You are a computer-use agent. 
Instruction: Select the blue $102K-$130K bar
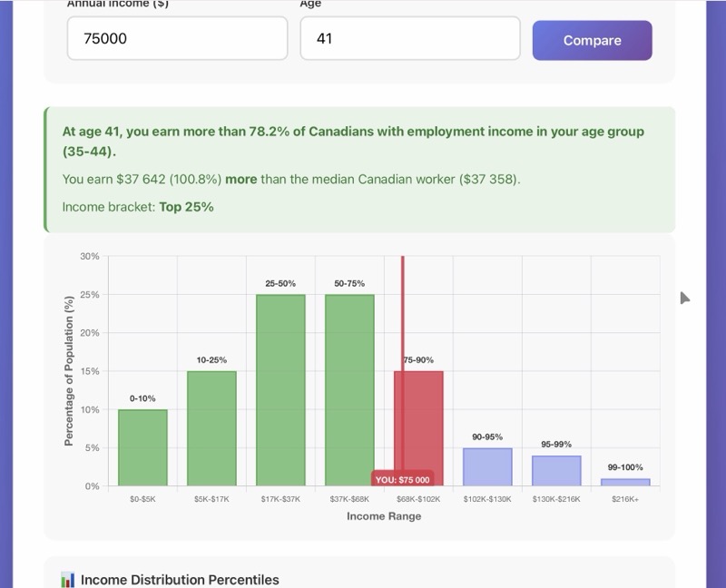pyautogui.click(x=487, y=466)
